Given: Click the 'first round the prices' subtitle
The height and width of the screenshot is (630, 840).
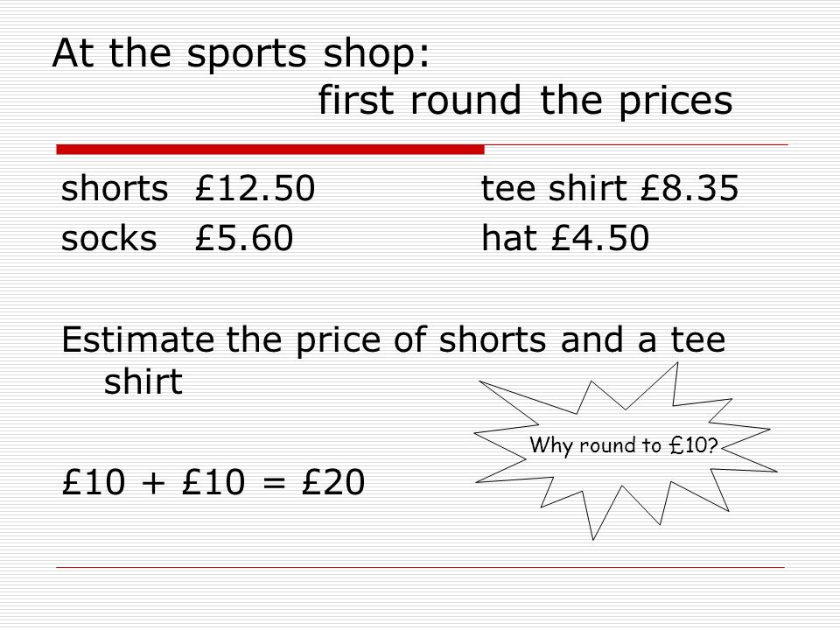Looking at the screenshot, I should point(525,101).
